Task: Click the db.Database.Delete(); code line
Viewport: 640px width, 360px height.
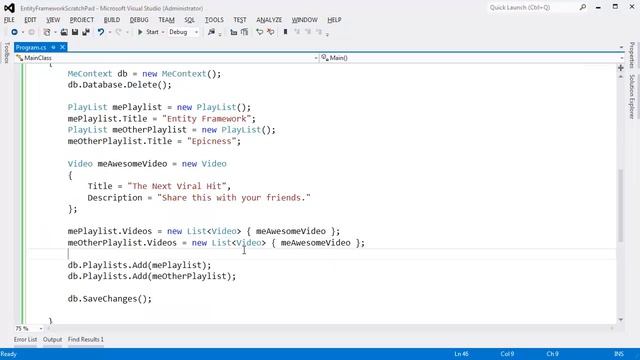Action: (120, 85)
